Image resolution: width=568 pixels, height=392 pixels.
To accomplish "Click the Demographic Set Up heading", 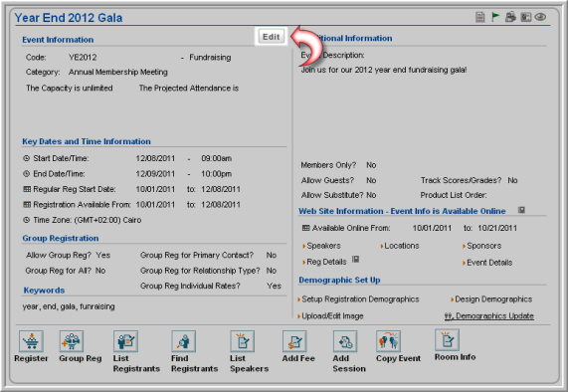I will tap(339, 280).
